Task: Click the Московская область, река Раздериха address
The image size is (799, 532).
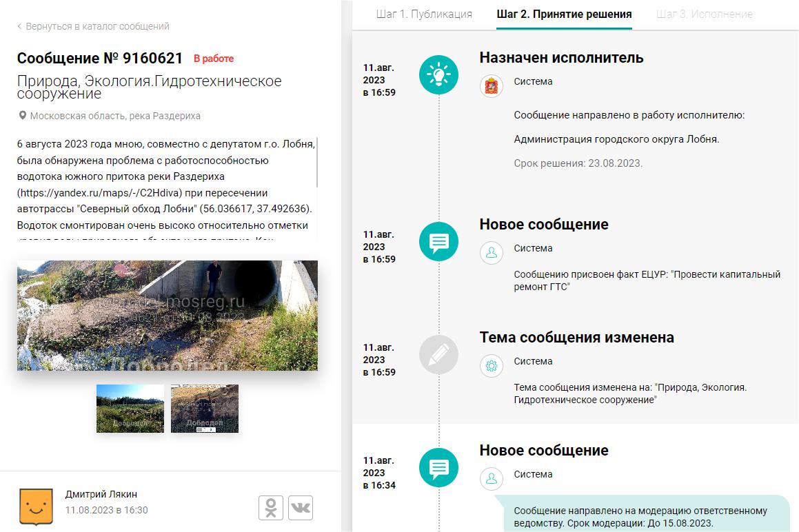Action: click(x=115, y=116)
